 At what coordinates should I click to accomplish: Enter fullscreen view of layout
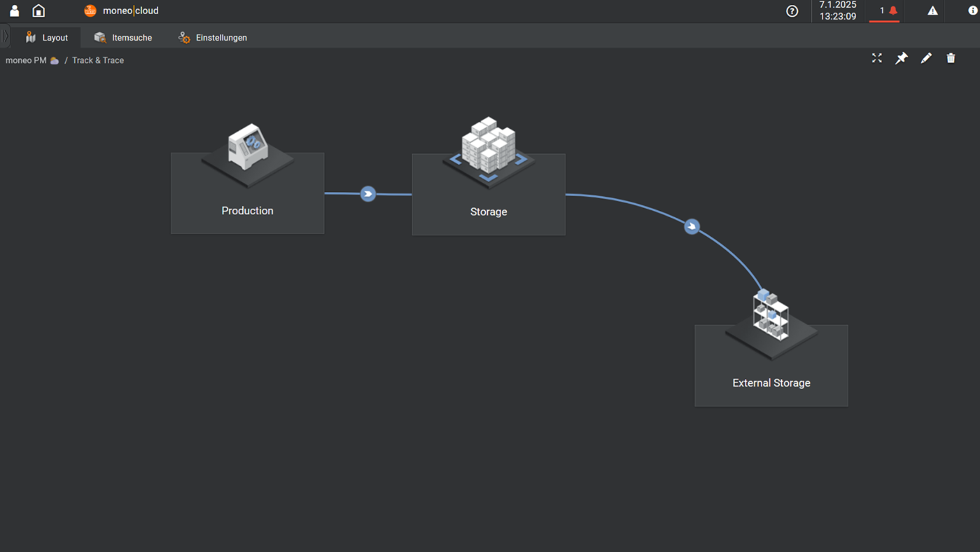click(877, 58)
